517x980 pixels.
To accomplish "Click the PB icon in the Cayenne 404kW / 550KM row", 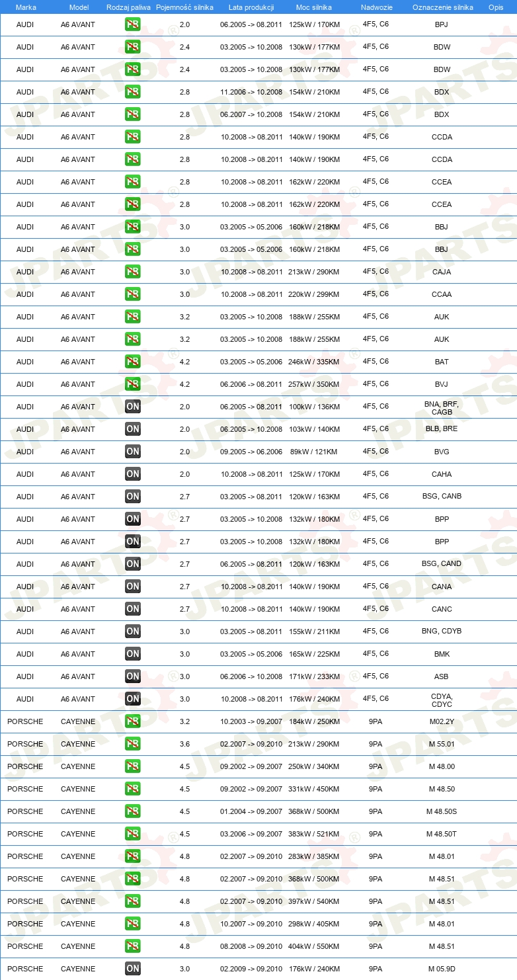I will [x=133, y=946].
